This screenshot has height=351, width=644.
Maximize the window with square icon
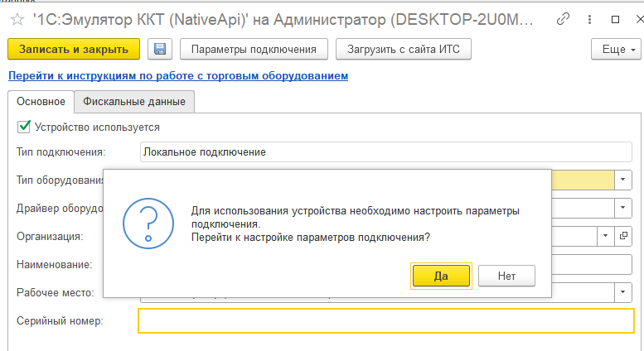tap(615, 17)
